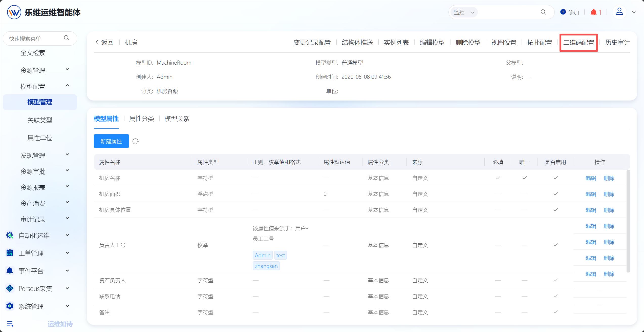Click the 是否启用 checkmark for 备注

click(x=555, y=312)
